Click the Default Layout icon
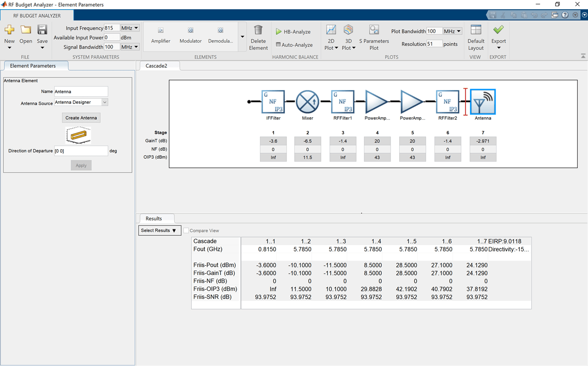The height and width of the screenshot is (366, 588). pyautogui.click(x=476, y=31)
